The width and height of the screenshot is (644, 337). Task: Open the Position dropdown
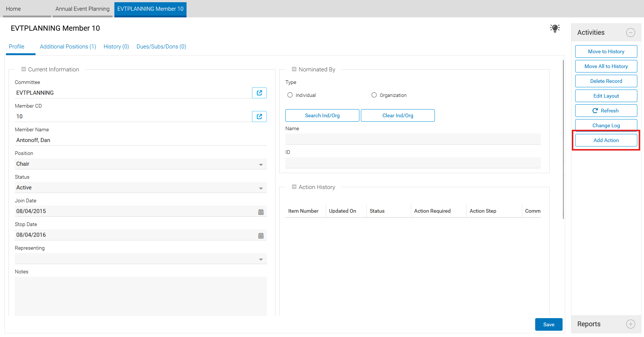[x=141, y=164]
